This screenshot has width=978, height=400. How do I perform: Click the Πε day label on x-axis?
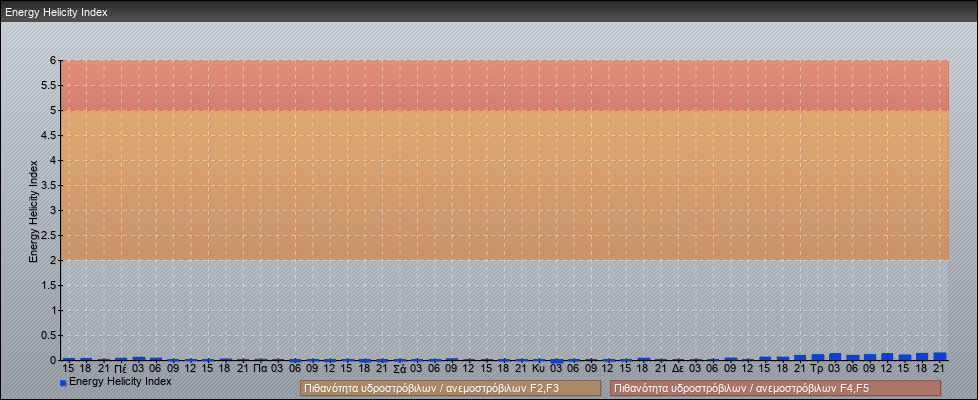[x=120, y=368]
